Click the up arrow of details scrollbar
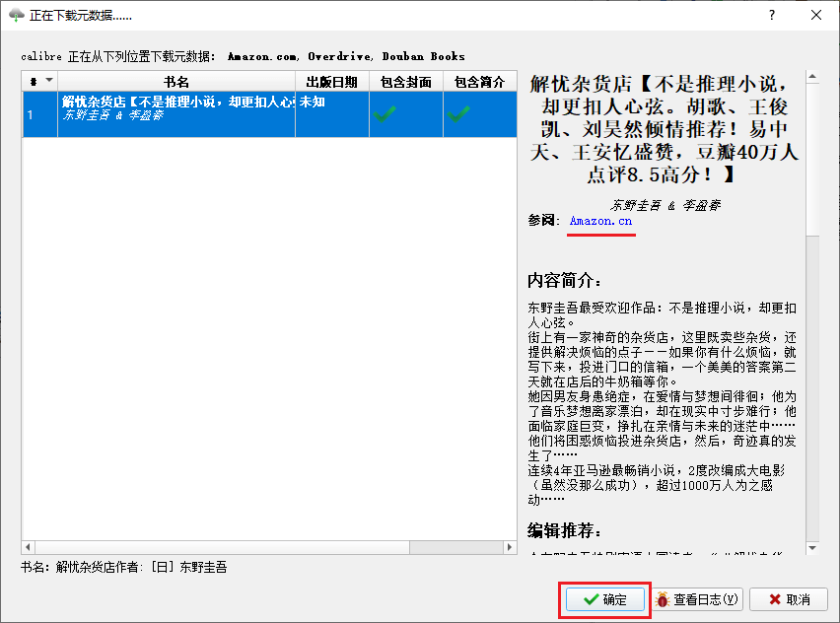Viewport: 840px width, 623px height. click(x=812, y=77)
